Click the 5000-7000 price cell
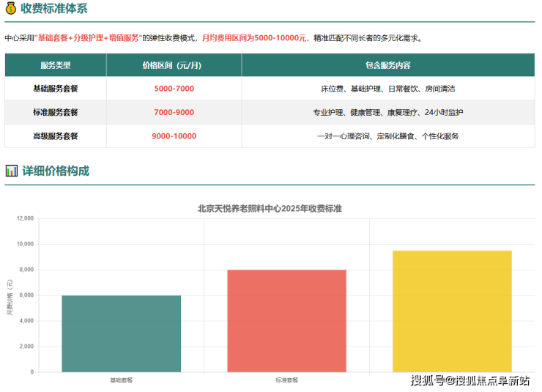The image size is (542, 392). [174, 89]
